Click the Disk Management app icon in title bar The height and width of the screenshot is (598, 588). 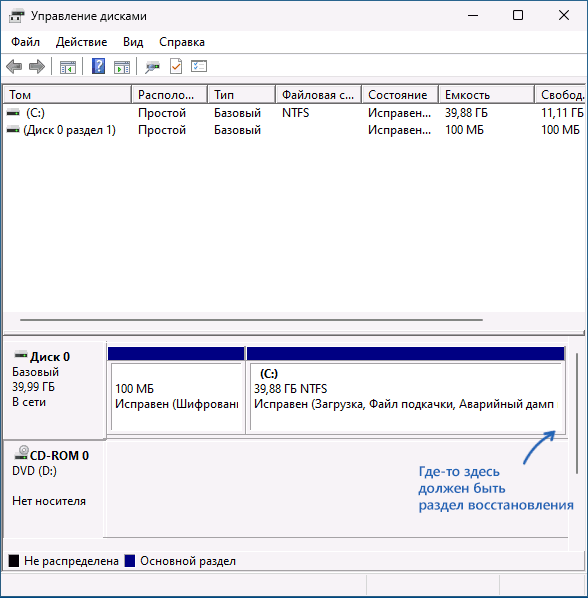pyautogui.click(x=16, y=16)
